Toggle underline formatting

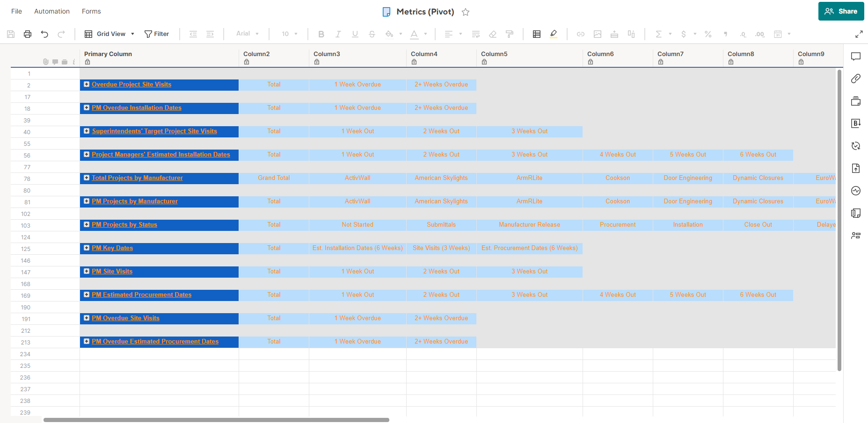[x=355, y=34]
